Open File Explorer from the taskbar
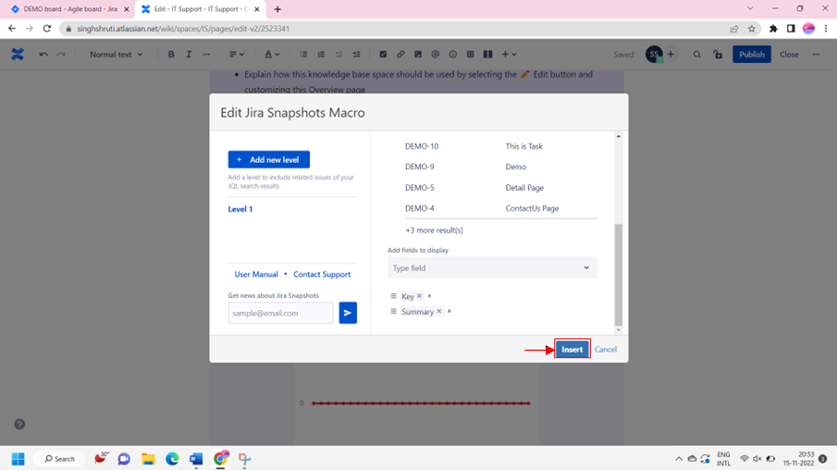 pos(148,459)
